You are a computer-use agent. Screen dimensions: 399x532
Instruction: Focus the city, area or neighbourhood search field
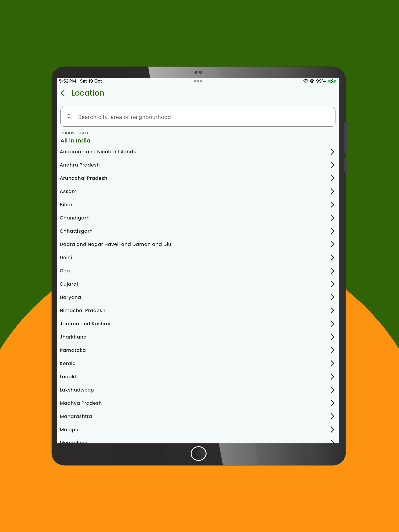pos(198,117)
